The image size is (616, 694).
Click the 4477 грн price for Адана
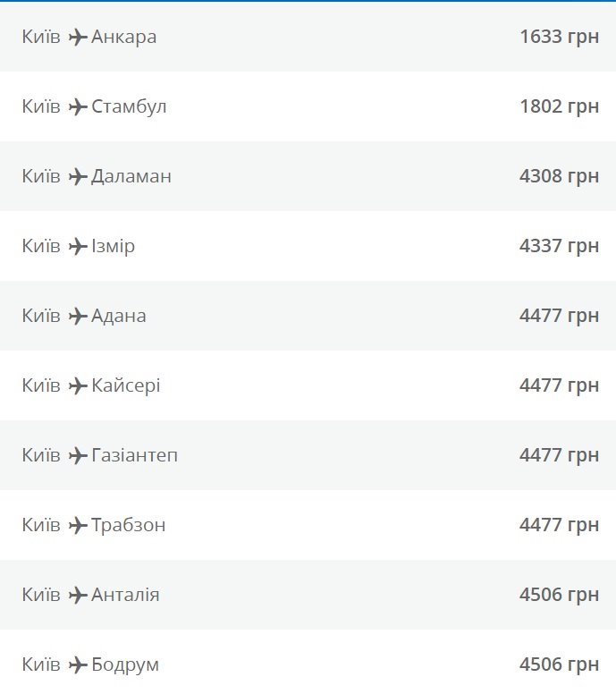(x=559, y=317)
